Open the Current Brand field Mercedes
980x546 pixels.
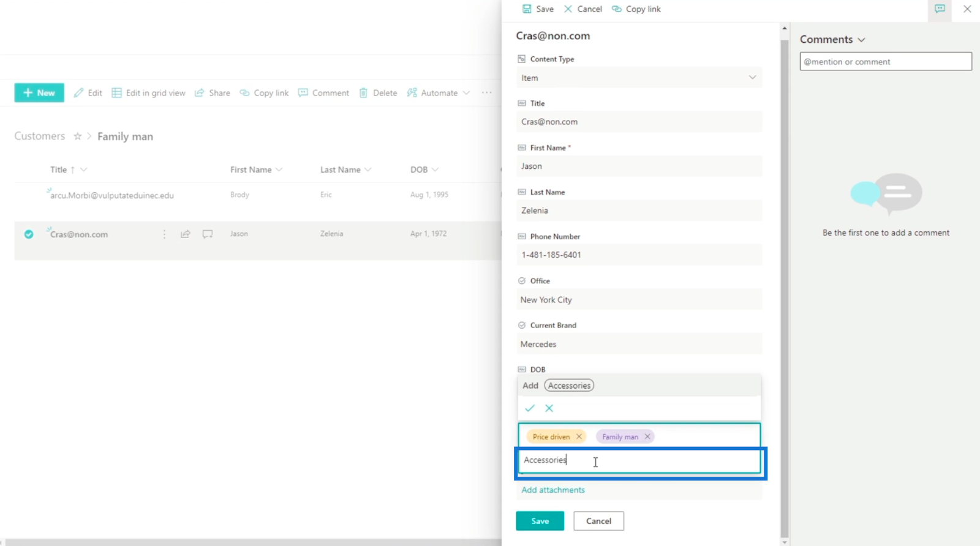tap(639, 344)
